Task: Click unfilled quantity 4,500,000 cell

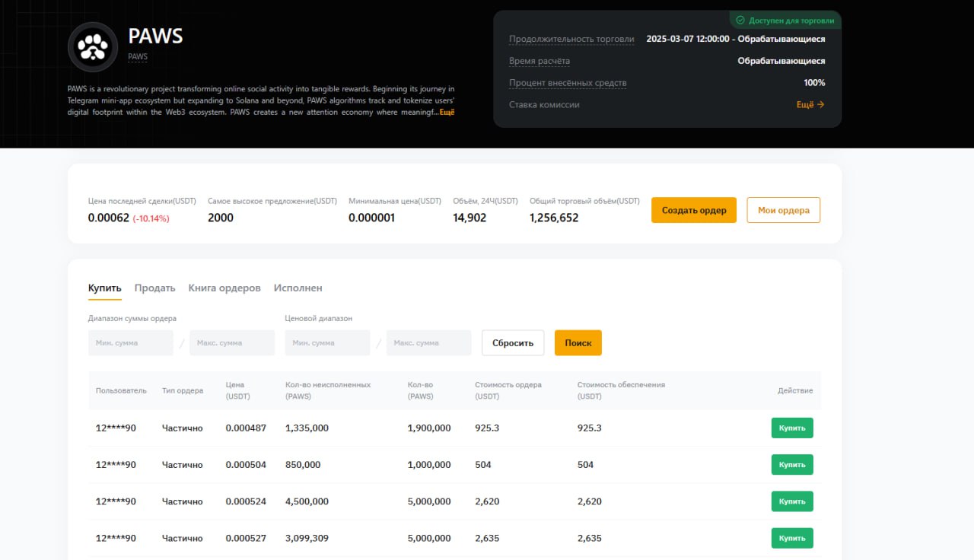Action: pos(307,501)
